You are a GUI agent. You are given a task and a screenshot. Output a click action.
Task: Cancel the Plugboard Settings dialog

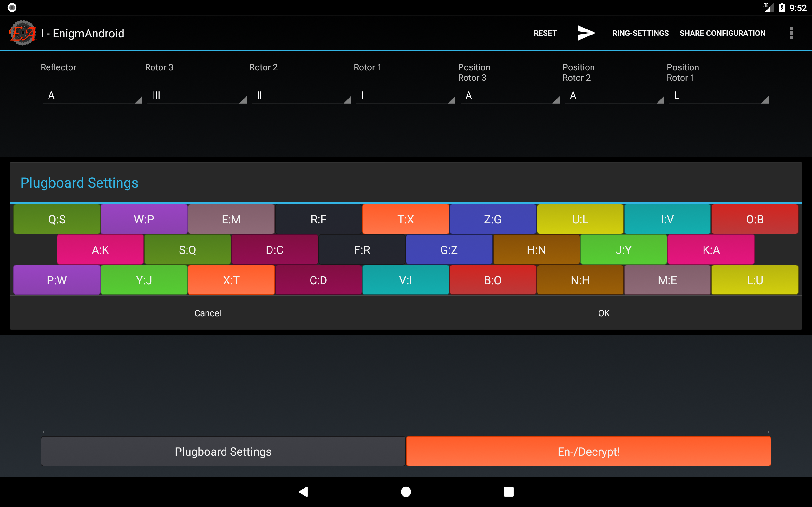(208, 313)
